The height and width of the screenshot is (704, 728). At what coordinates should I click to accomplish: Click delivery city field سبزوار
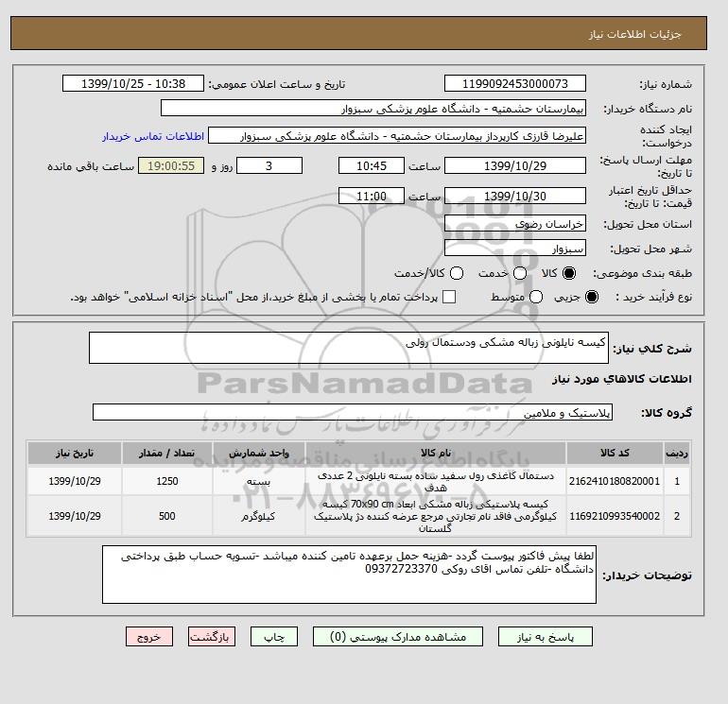tap(515, 249)
